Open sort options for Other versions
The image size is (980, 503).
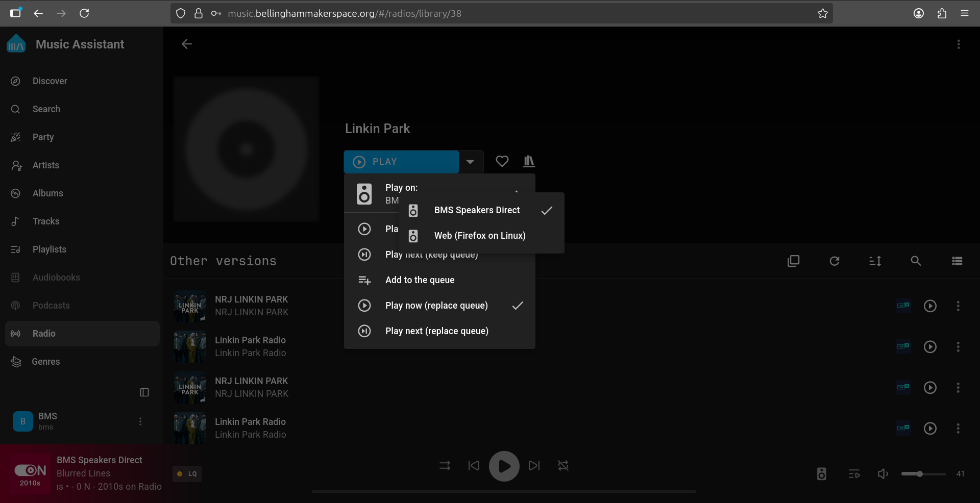875,261
